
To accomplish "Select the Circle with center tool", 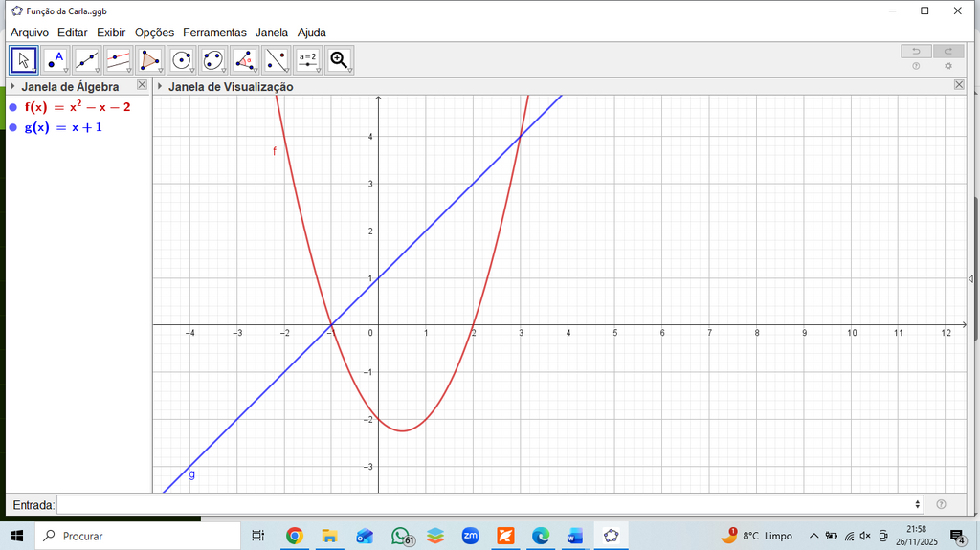I will [182, 60].
